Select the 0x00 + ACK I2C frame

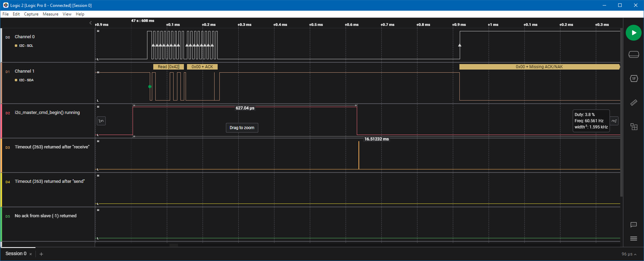coord(202,67)
